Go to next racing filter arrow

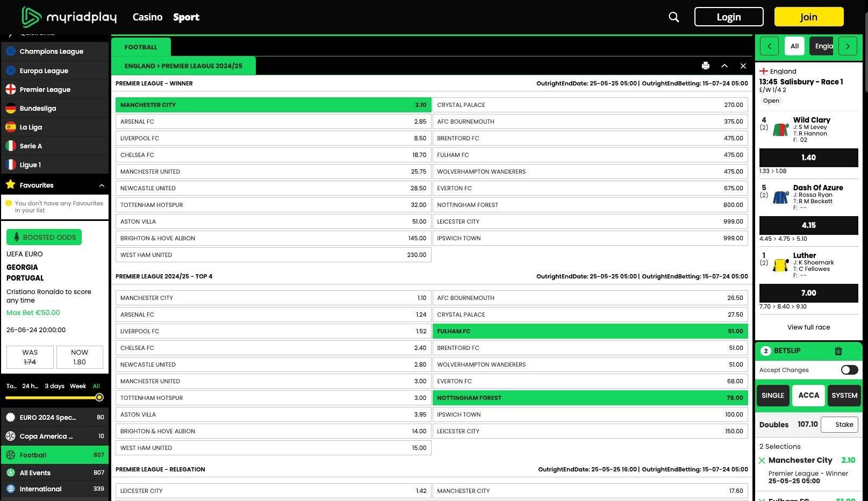point(848,46)
